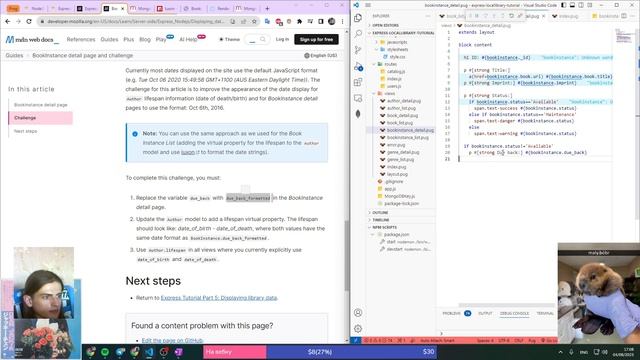
Task: Toggle secondary sidebar layout icon in title bar
Action: [x=581, y=5]
